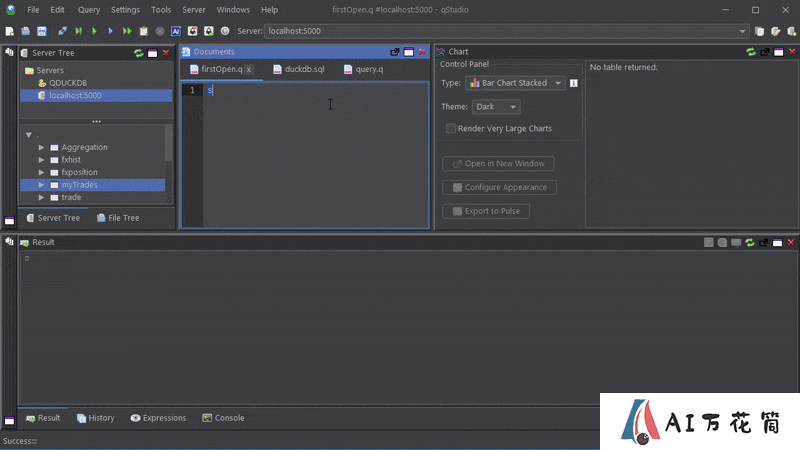Open the Console tab
Screen dimensions: 800x450
coord(223,418)
